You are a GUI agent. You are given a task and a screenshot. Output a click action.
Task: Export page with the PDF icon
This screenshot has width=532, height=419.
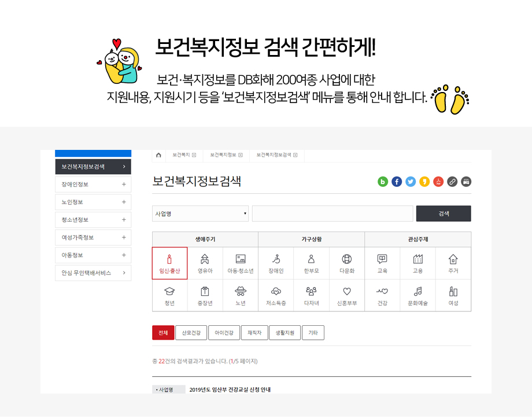pyautogui.click(x=438, y=182)
